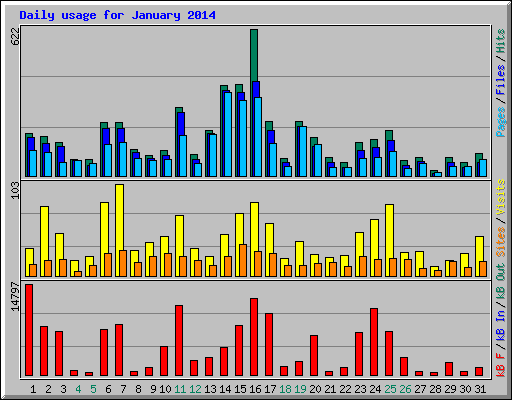The width and height of the screenshot is (512, 400).
Task: Click day 13 on the x-axis
Action: (x=210, y=389)
